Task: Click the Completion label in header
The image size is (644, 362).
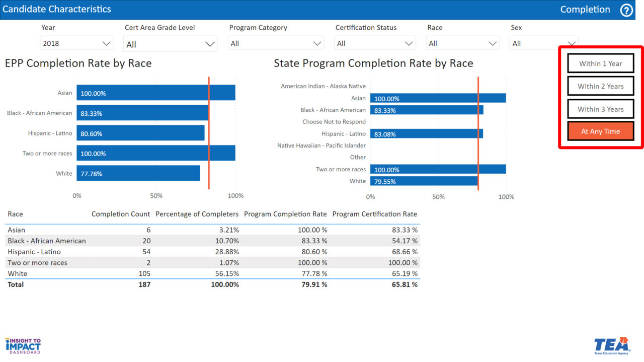Action: [585, 10]
